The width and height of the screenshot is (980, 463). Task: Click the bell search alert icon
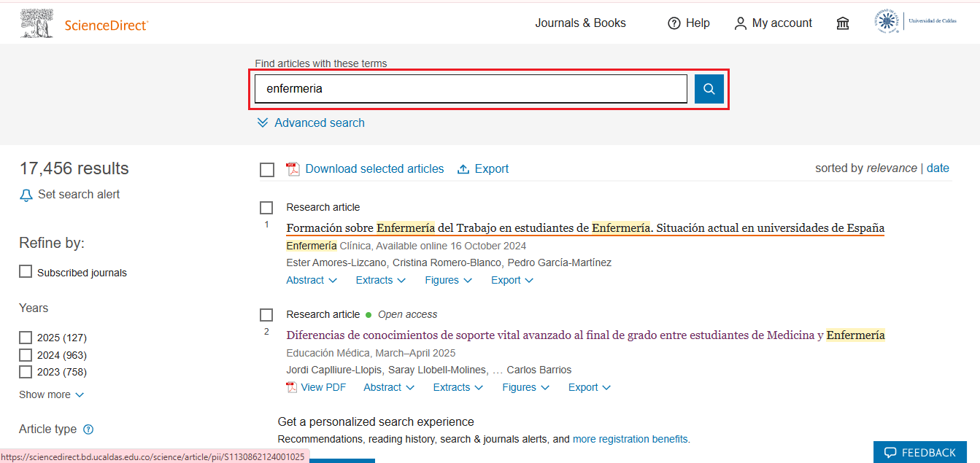coord(26,195)
